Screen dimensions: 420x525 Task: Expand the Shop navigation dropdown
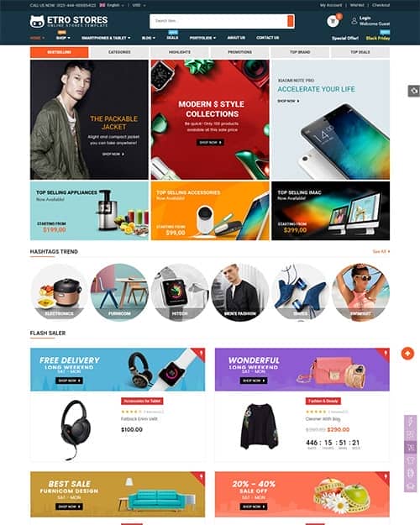click(x=63, y=38)
